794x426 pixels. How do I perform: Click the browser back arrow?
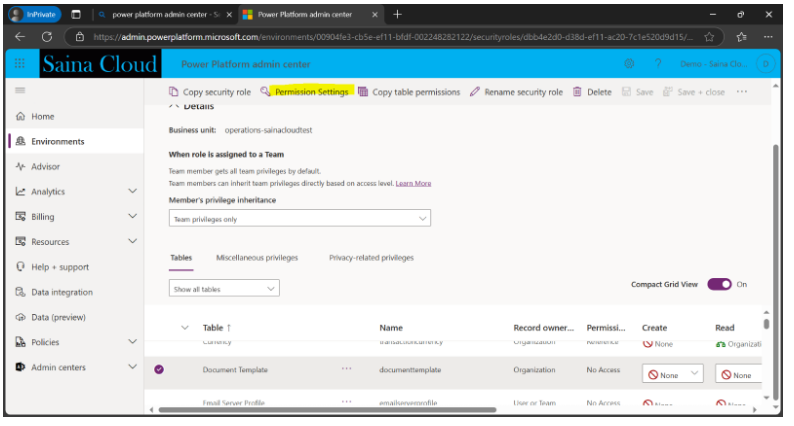20,36
